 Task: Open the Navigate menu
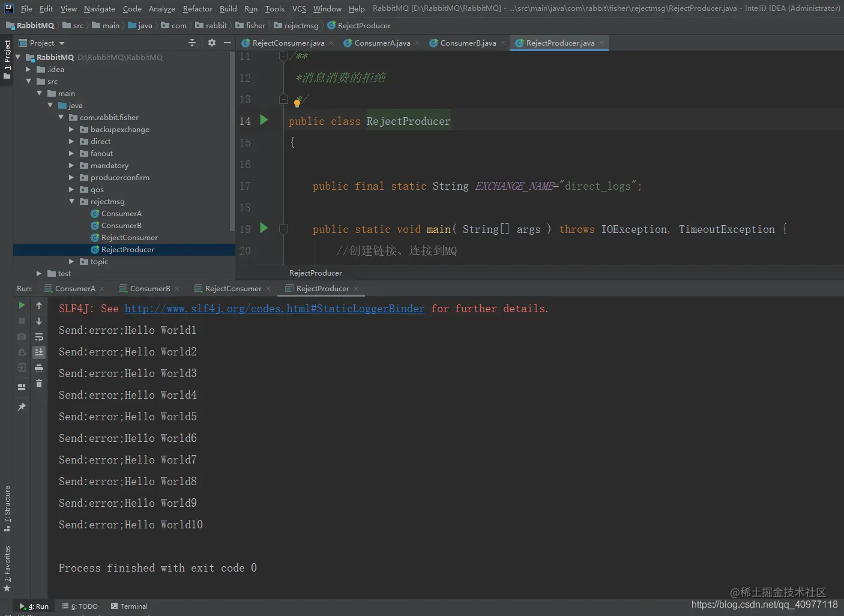coord(99,8)
